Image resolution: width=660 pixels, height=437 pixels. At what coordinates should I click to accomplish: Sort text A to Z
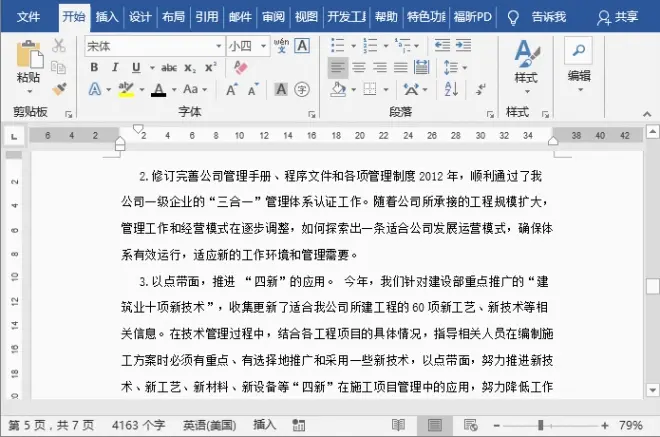coord(451,89)
